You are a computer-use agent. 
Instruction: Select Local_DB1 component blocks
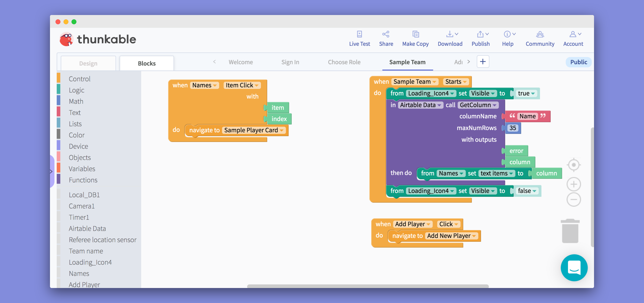tap(84, 195)
